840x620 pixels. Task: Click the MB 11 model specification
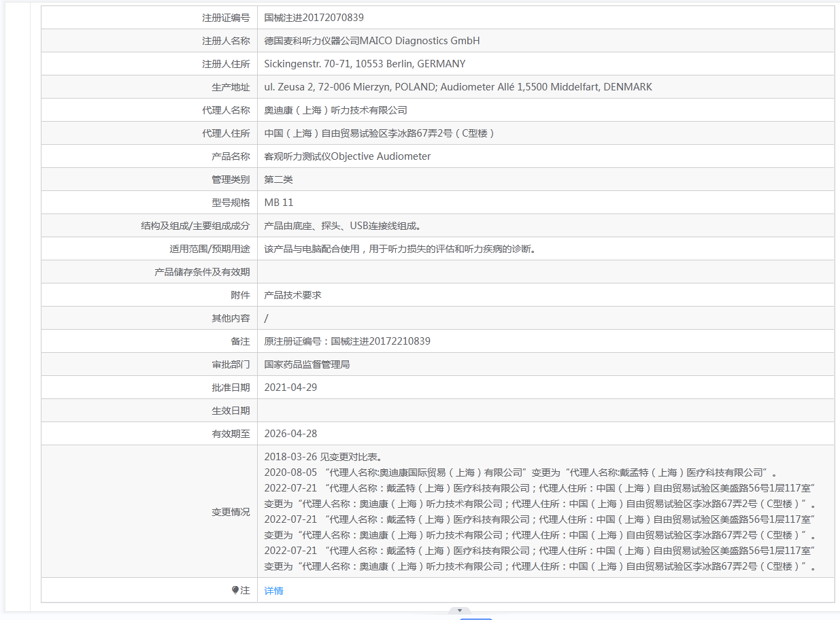[279, 203]
